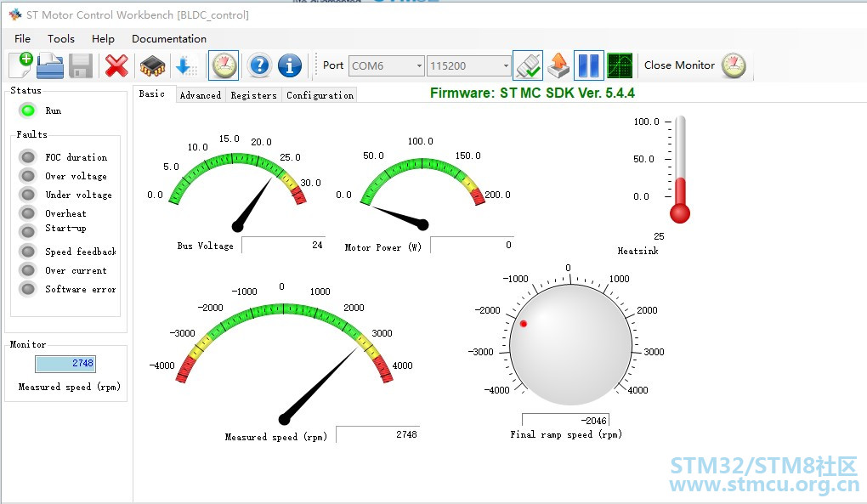Viewport: 867px width, 504px height.
Task: Open the COM6 port dropdown
Action: tap(387, 65)
